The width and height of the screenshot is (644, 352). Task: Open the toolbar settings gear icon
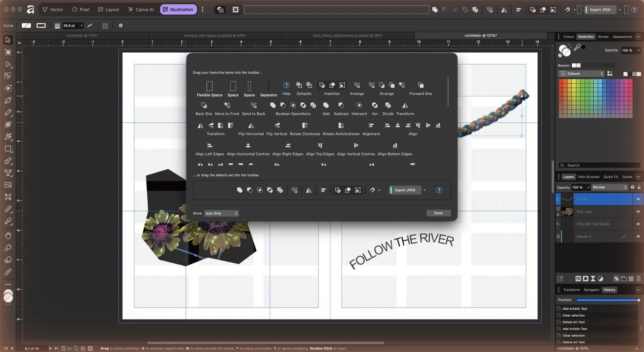click(x=120, y=25)
